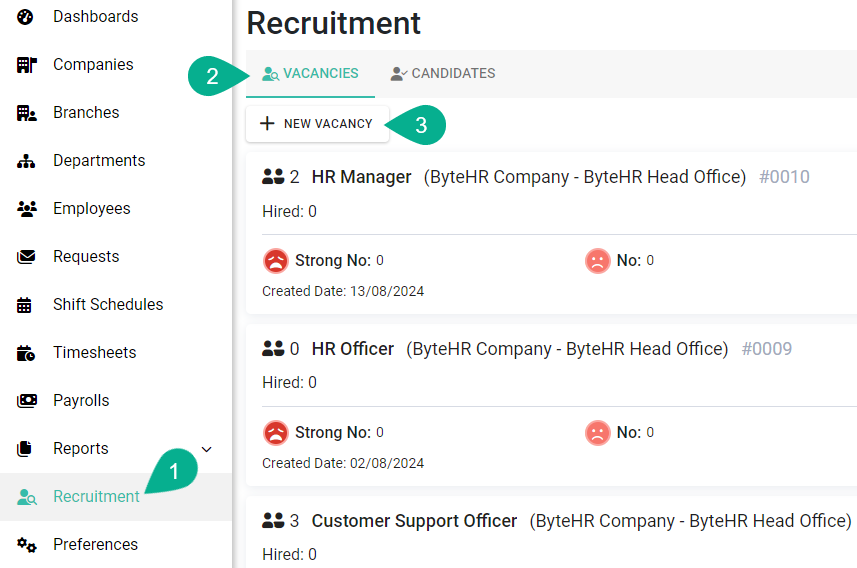The image size is (857, 568).
Task: Click the Recruitment page heading
Action: click(x=333, y=24)
